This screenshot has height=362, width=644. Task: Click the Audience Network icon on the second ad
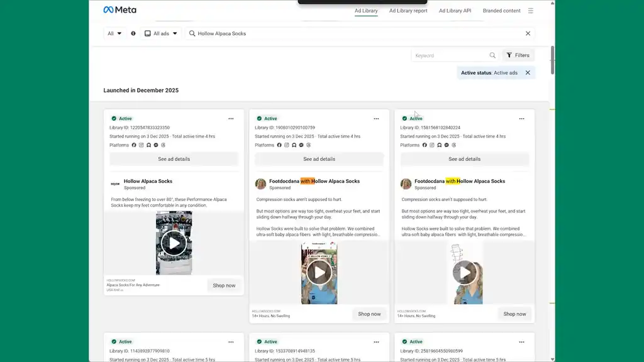tap(294, 145)
